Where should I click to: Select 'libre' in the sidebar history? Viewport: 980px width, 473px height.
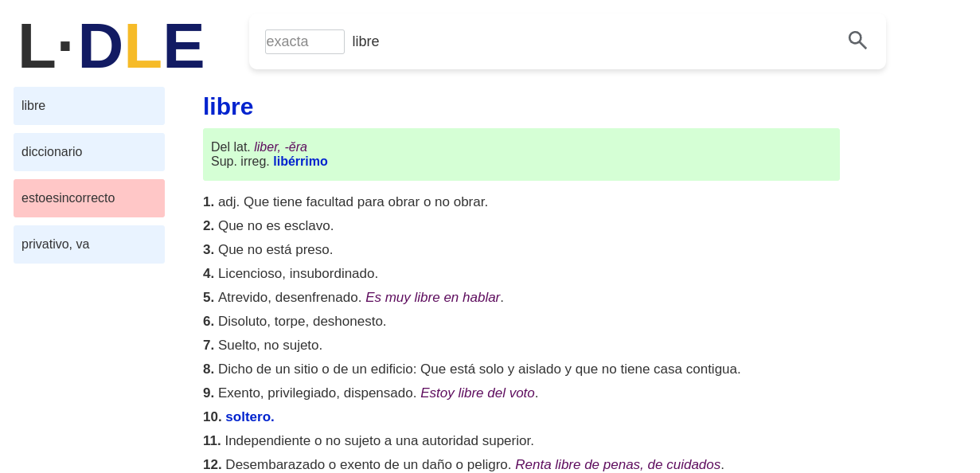tap(89, 106)
